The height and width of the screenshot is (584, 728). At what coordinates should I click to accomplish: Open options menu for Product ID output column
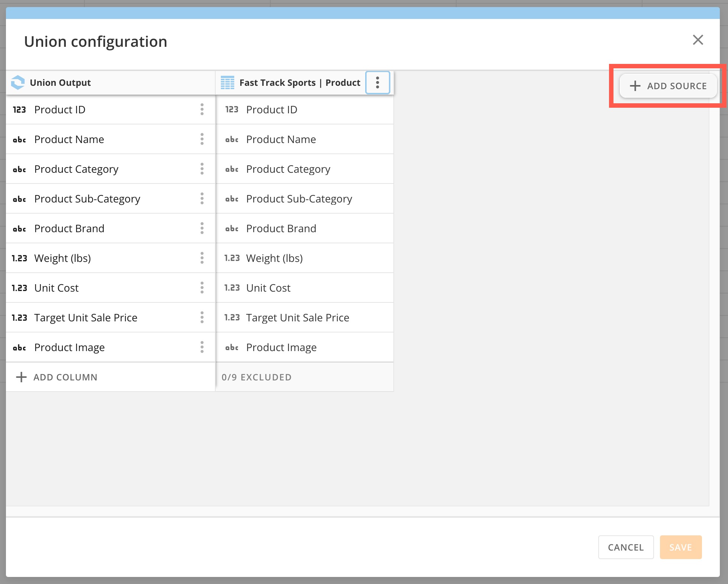[202, 110]
